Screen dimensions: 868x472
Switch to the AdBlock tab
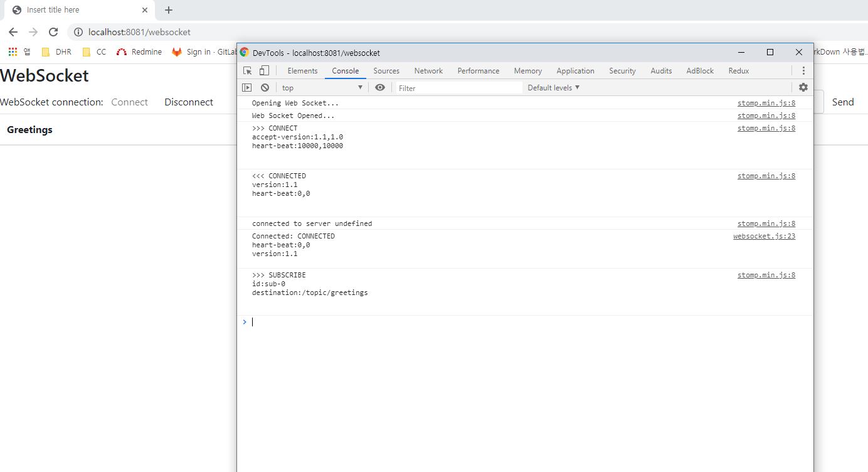coord(700,71)
